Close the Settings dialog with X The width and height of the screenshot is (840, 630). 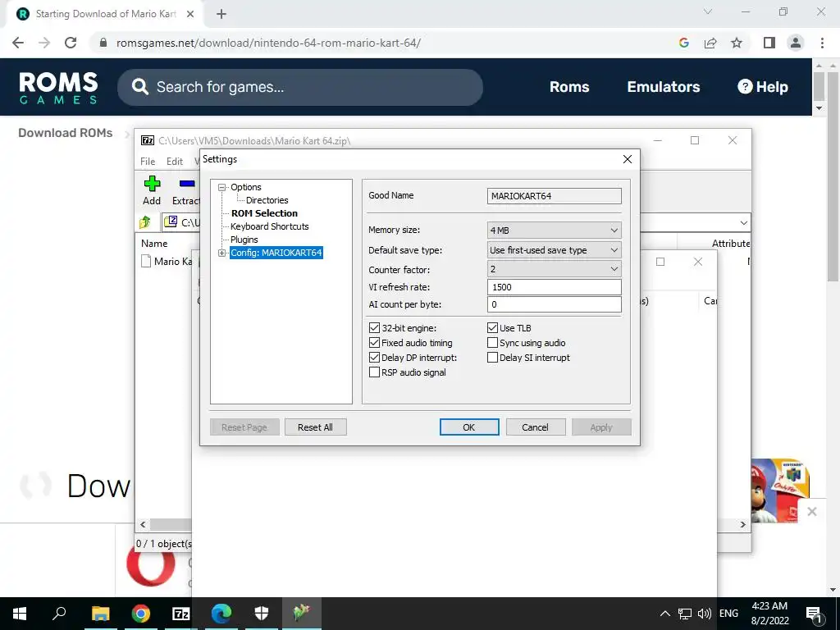628,159
